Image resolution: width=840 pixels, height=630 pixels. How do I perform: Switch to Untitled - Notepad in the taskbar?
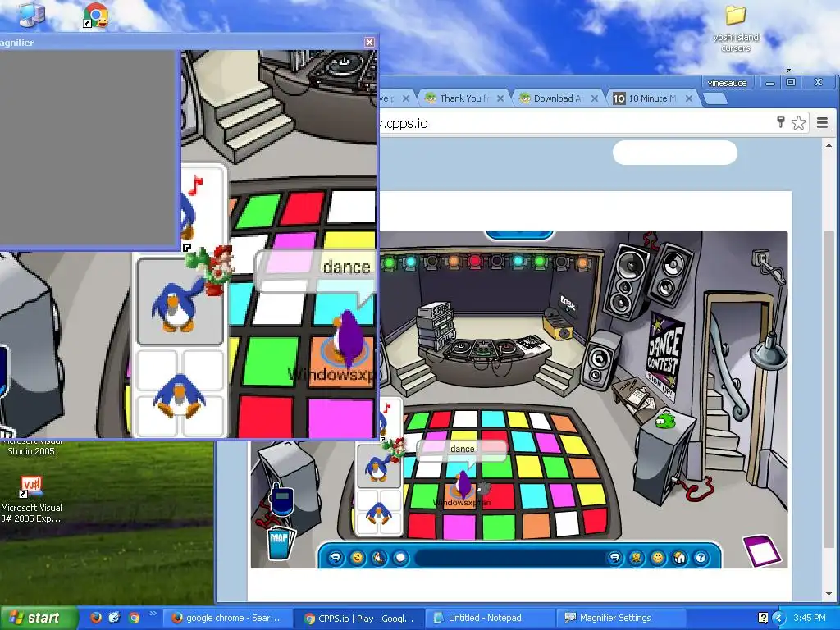(490, 618)
